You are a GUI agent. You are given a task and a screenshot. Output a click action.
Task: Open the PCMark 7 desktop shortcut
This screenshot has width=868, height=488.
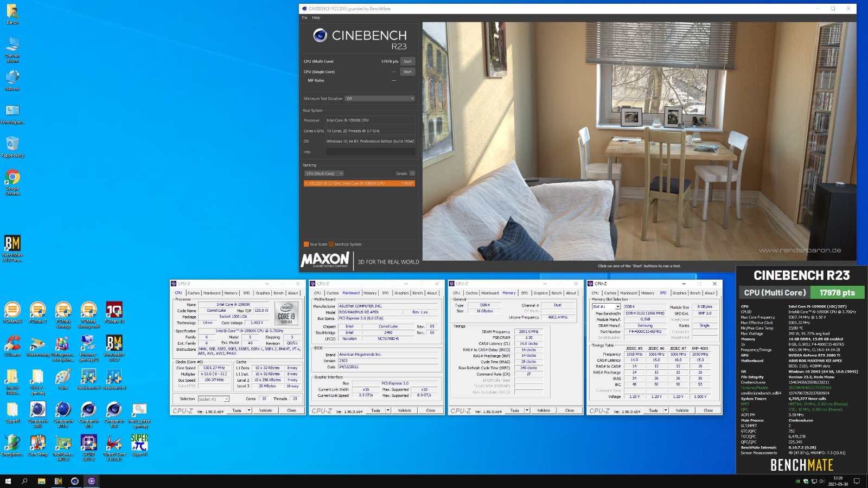tap(37, 313)
